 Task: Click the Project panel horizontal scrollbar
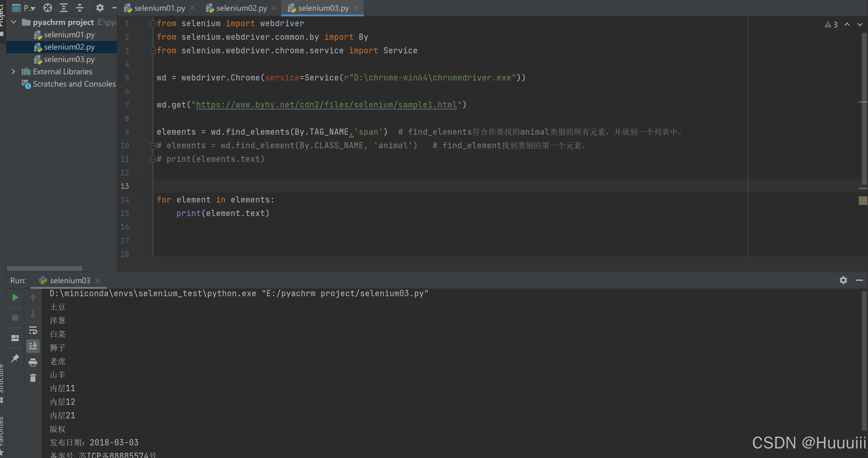click(x=44, y=268)
